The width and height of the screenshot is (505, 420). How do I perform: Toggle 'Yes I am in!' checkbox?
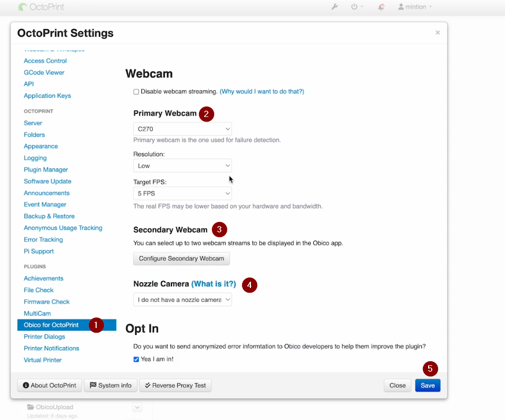point(136,359)
